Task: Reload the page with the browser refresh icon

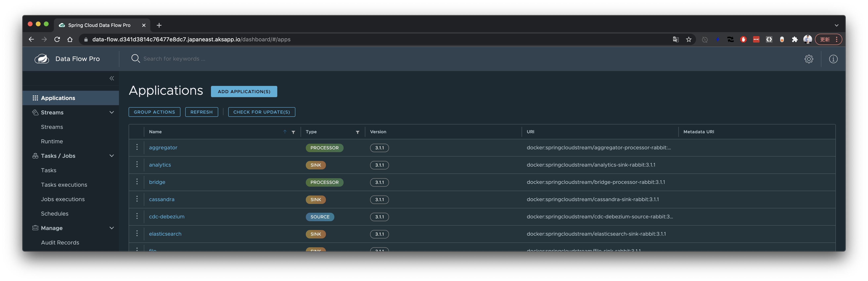Action: coord(57,39)
